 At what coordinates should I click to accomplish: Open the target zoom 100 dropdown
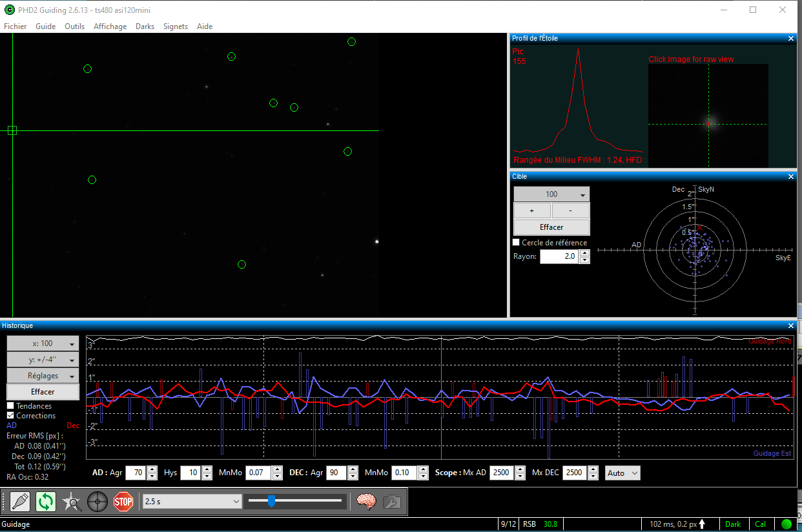[551, 194]
